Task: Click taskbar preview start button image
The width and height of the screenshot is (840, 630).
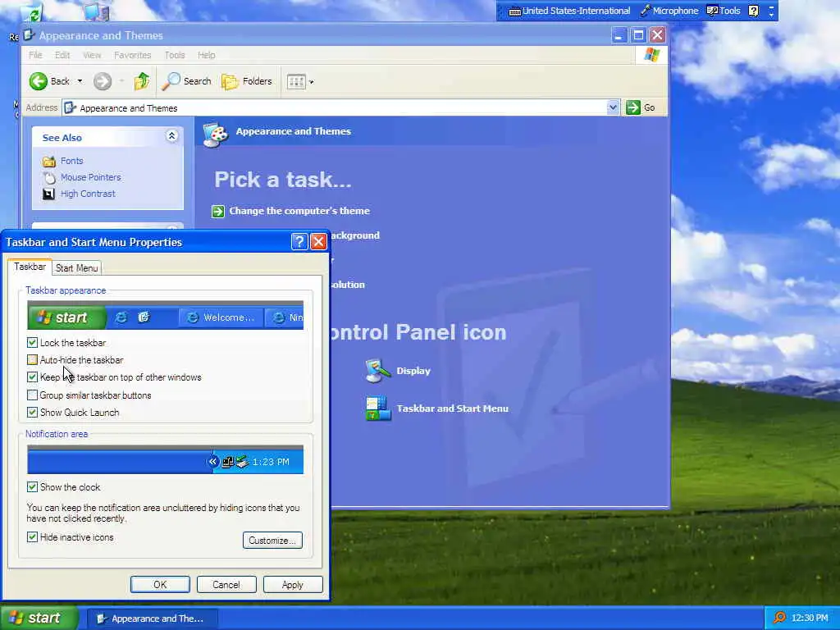Action: pyautogui.click(x=67, y=317)
